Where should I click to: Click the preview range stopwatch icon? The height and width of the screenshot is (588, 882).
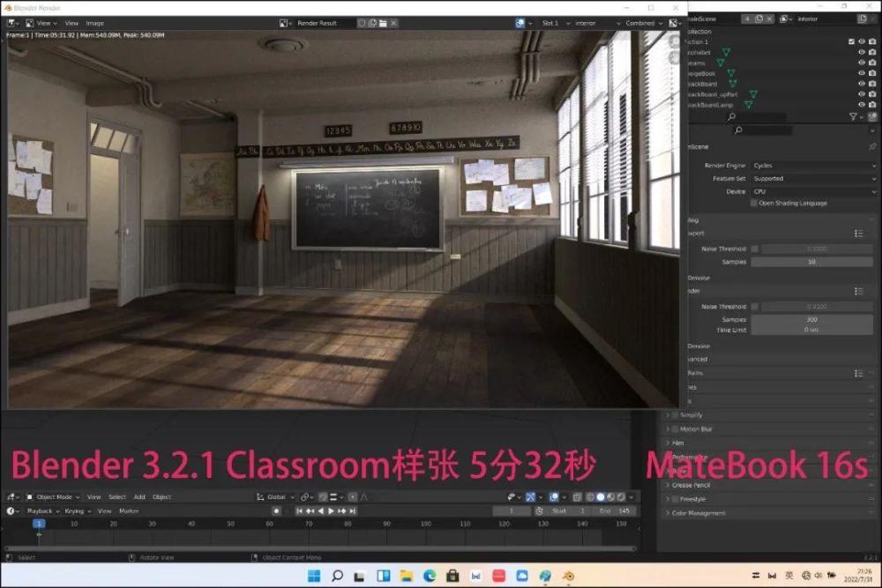click(x=540, y=511)
